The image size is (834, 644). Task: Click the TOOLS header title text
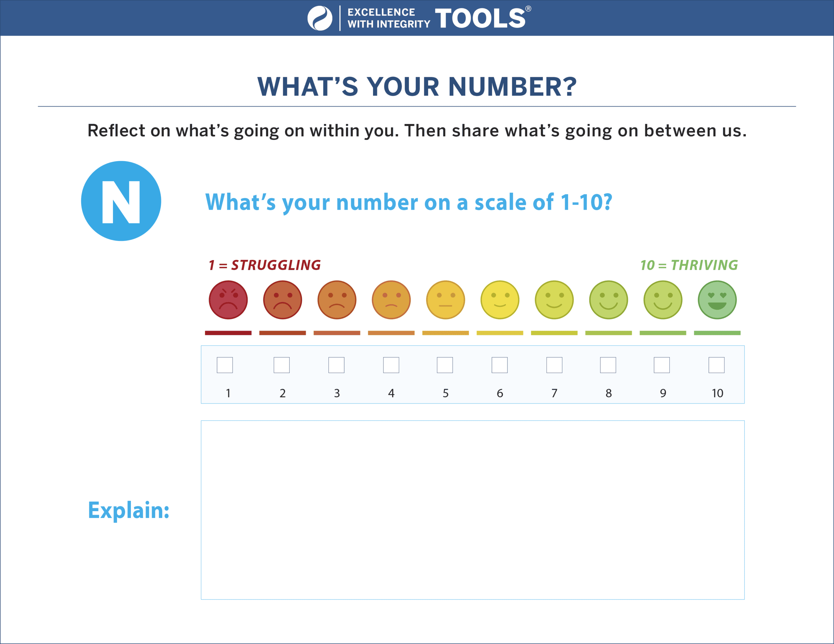coord(480,18)
